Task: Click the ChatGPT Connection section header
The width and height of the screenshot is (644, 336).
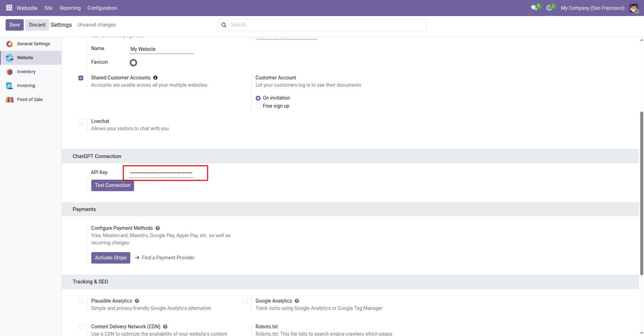Action: (97, 156)
